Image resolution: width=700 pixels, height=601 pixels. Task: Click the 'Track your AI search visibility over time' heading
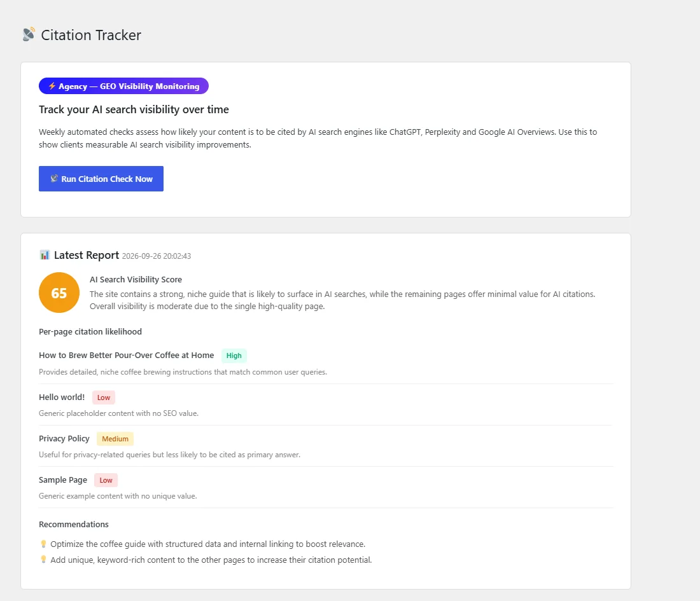click(x=134, y=109)
